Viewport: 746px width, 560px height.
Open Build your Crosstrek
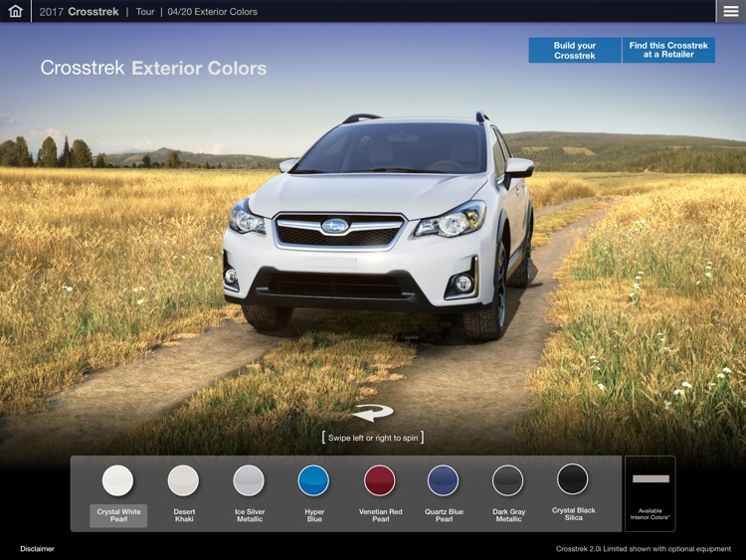[575, 50]
